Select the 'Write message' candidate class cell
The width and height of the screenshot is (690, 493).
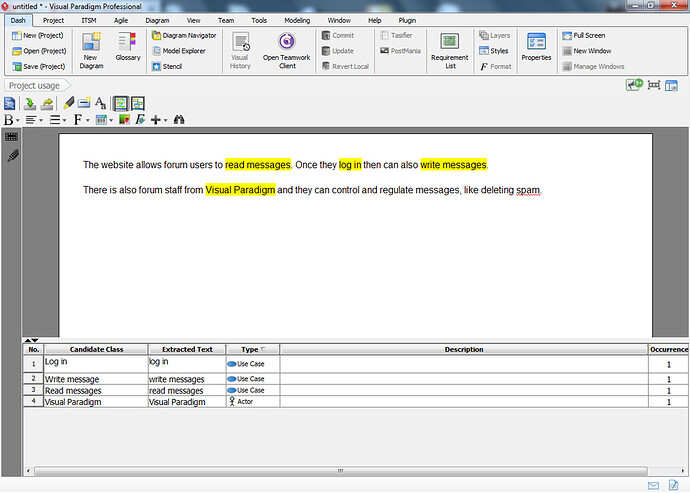coord(96,379)
